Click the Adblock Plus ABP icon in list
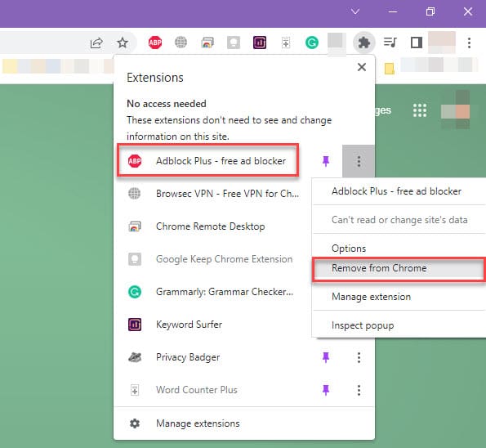Screen dimensions: 486x448 point(135,161)
